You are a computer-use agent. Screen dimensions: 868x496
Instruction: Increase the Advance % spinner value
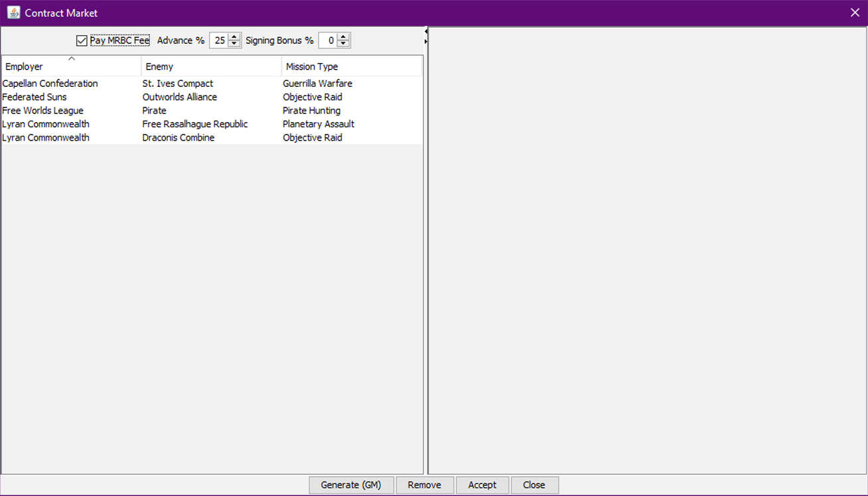tap(234, 37)
